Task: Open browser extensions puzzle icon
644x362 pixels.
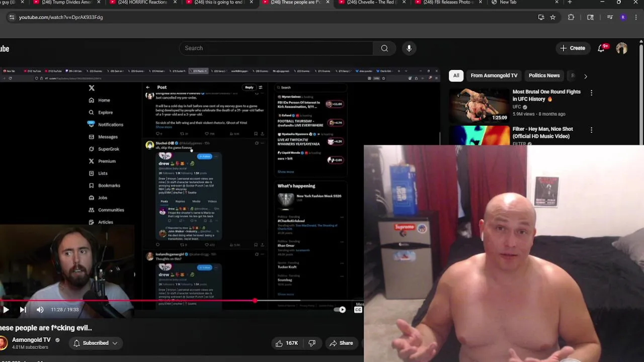Action: pos(571,17)
